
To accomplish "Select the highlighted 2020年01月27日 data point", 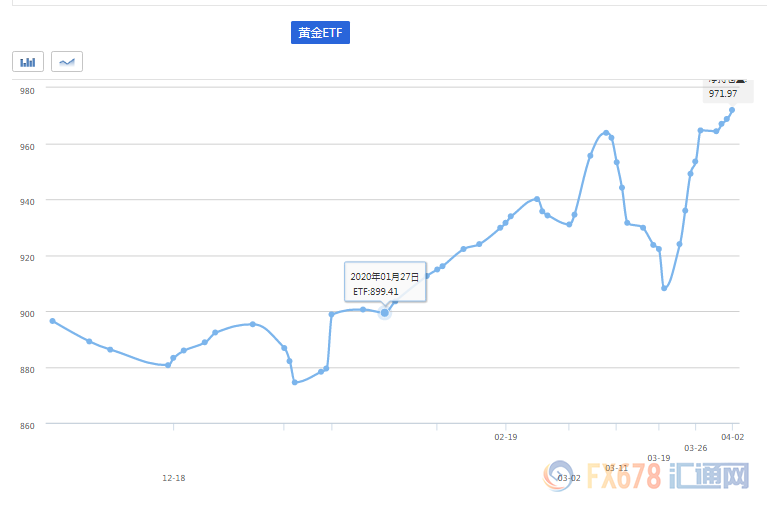I will pyautogui.click(x=384, y=312).
